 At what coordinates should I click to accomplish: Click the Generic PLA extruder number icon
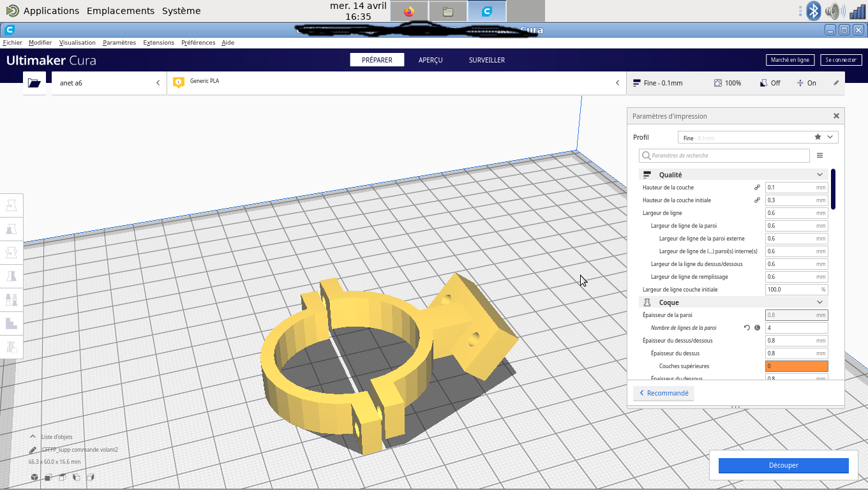[x=179, y=82]
